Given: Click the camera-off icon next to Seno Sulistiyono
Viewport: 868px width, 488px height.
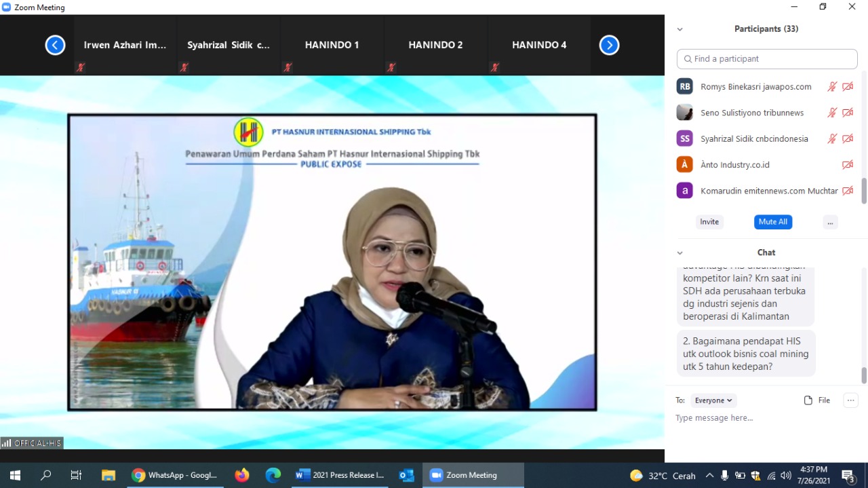Looking at the screenshot, I should point(848,112).
